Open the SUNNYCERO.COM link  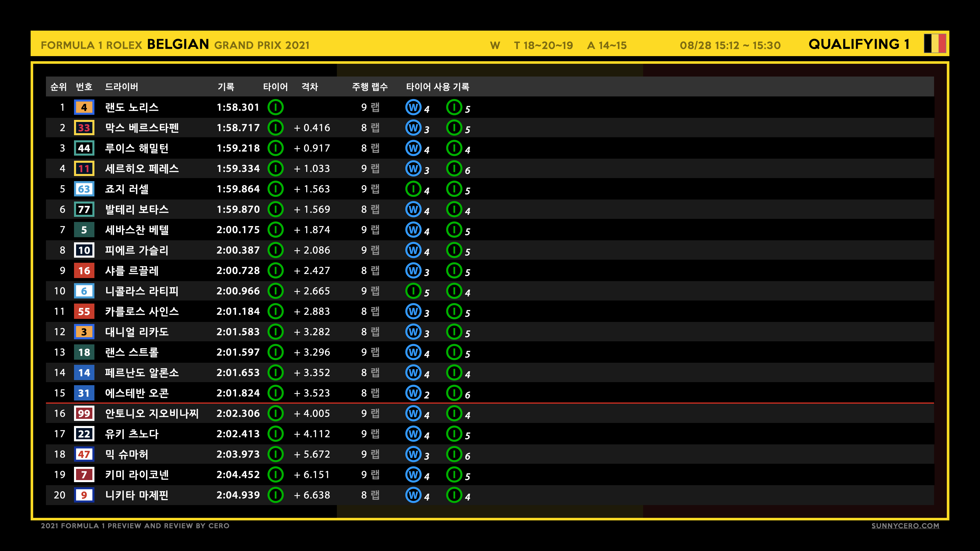click(x=905, y=525)
